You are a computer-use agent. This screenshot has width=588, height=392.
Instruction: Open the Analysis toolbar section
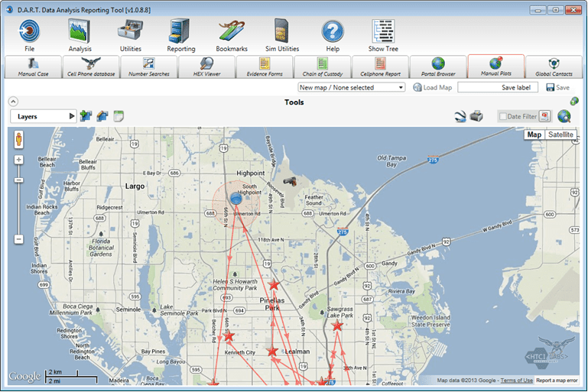79,31
